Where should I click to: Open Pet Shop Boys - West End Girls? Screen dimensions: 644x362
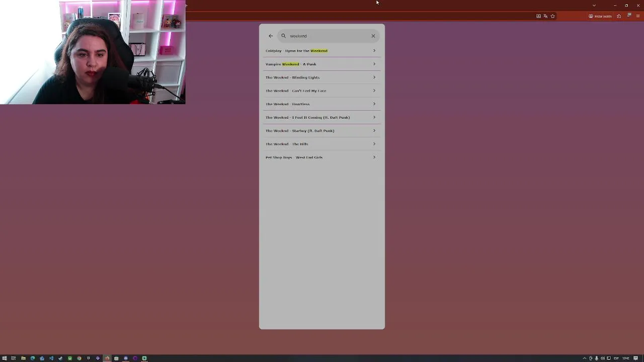322,157
